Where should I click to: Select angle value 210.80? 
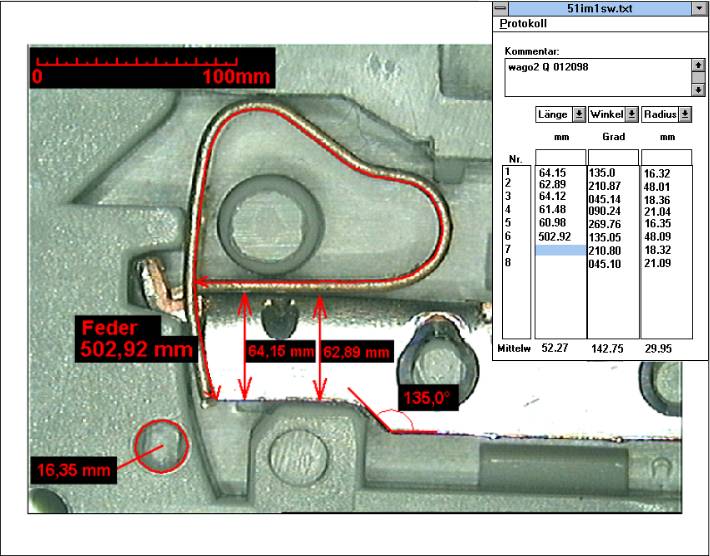point(604,251)
